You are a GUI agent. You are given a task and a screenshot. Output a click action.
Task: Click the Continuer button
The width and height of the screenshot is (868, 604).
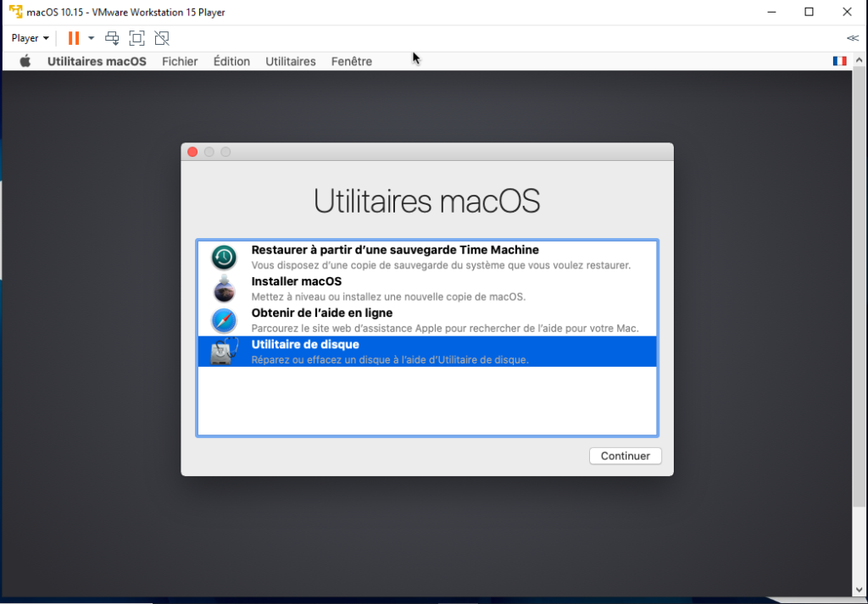[x=625, y=456]
